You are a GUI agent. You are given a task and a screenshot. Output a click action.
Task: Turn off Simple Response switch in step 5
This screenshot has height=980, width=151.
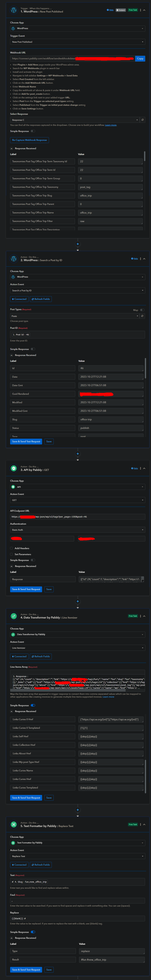pos(33,932)
